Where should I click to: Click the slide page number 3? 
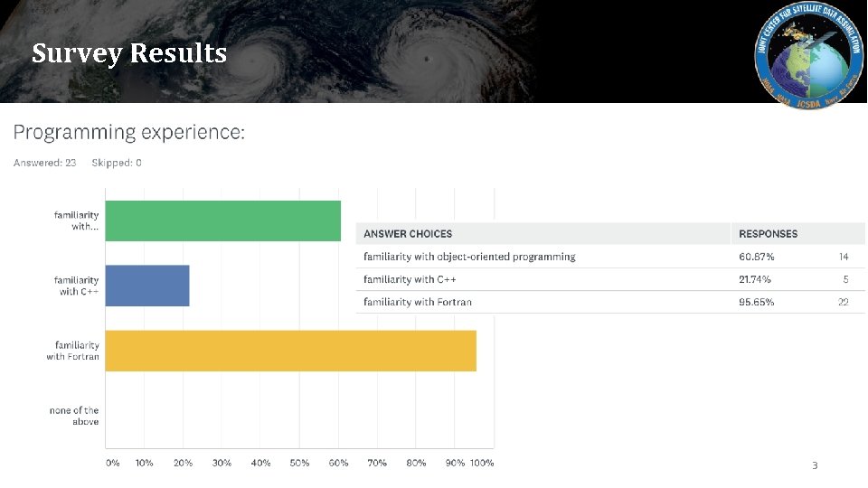pyautogui.click(x=814, y=465)
